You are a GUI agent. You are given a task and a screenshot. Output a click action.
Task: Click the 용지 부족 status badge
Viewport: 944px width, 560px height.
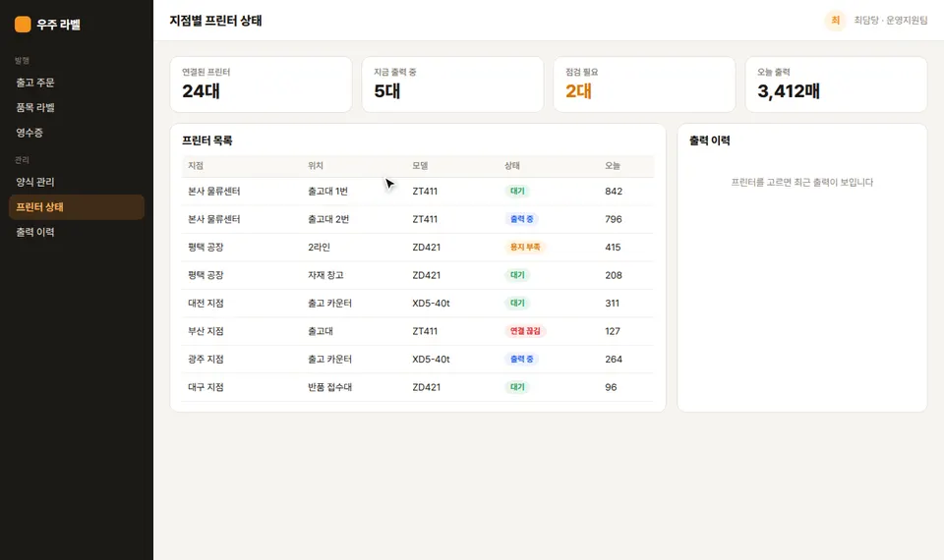pos(525,248)
